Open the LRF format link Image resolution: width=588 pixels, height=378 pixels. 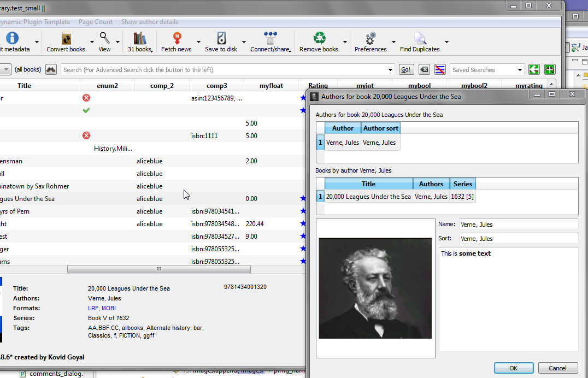point(93,308)
